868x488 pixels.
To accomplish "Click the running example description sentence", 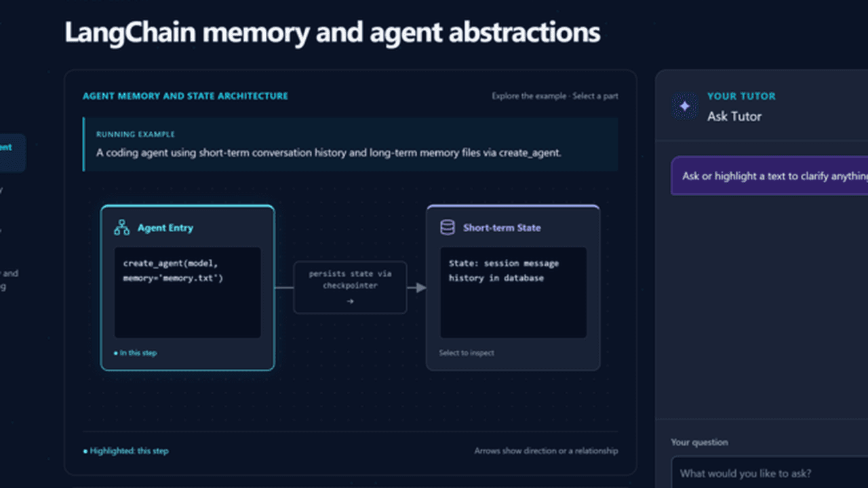I will 329,153.
